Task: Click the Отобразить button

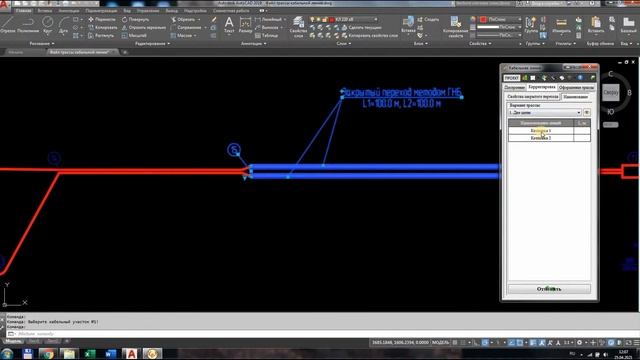Action: 549,289
